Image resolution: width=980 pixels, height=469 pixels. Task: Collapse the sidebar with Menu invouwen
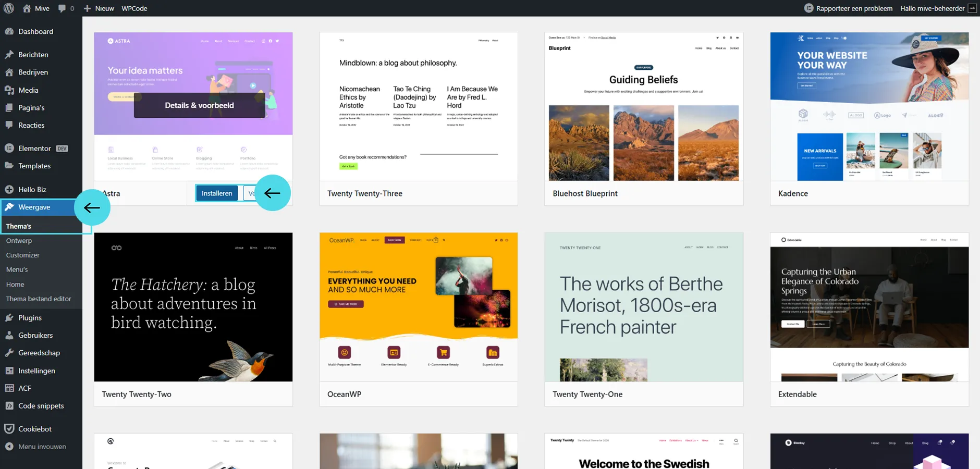click(42, 447)
